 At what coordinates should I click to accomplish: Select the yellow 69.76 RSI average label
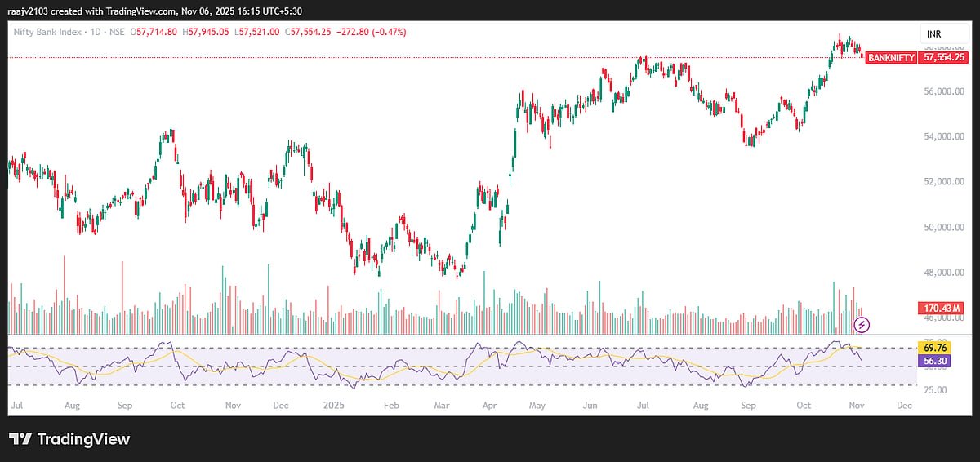coord(933,347)
